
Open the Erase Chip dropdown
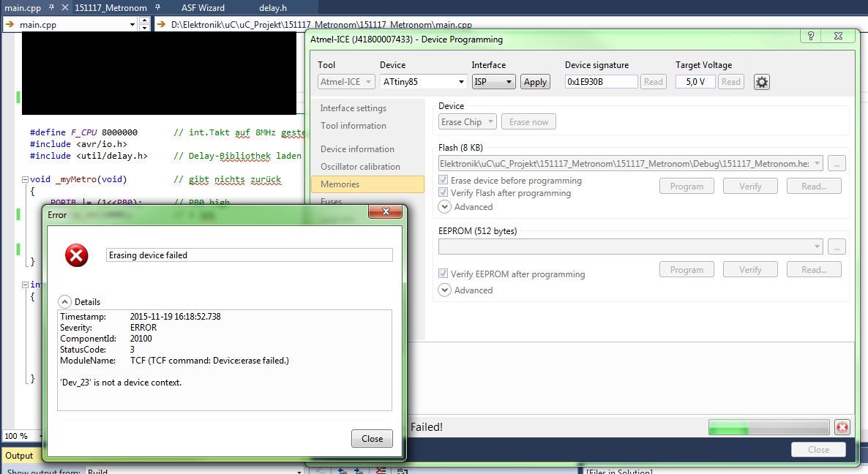point(467,121)
